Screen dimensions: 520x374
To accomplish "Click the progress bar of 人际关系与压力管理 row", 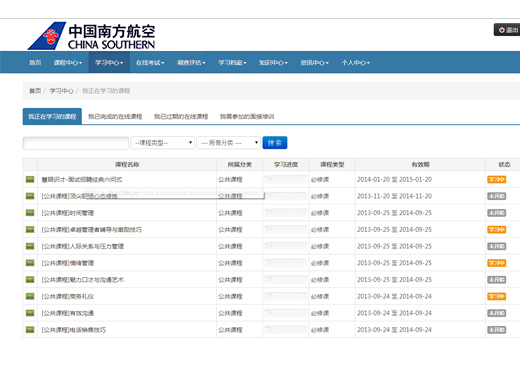I will pyautogui.click(x=286, y=246).
